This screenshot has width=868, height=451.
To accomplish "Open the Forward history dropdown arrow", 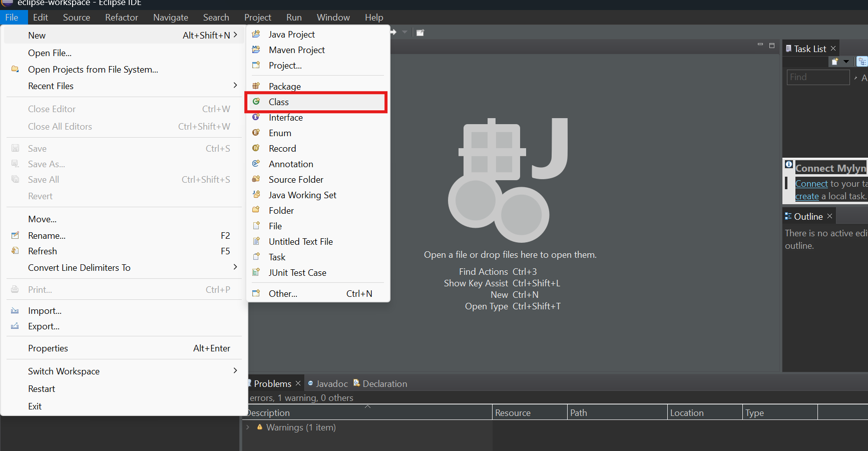I will click(404, 32).
